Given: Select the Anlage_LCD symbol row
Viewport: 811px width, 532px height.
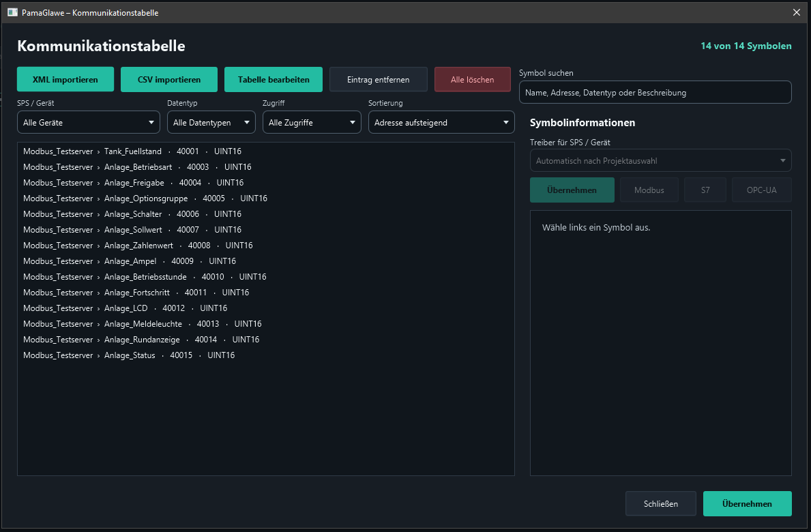Looking at the screenshot, I should coord(266,308).
